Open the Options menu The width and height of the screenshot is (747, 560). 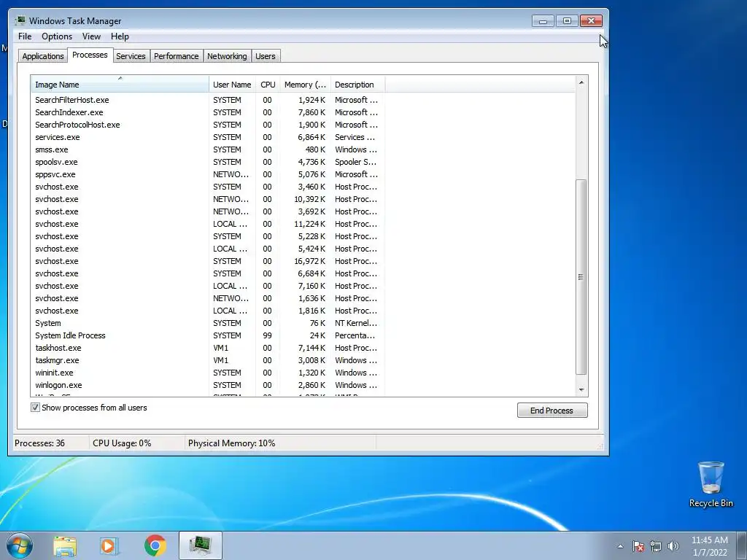point(57,36)
